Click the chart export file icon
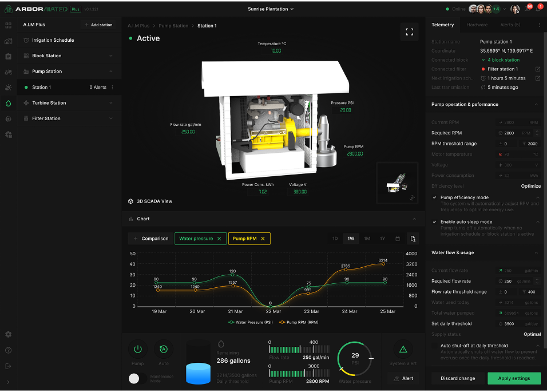Viewport: 547px width, 392px height. pos(413,239)
